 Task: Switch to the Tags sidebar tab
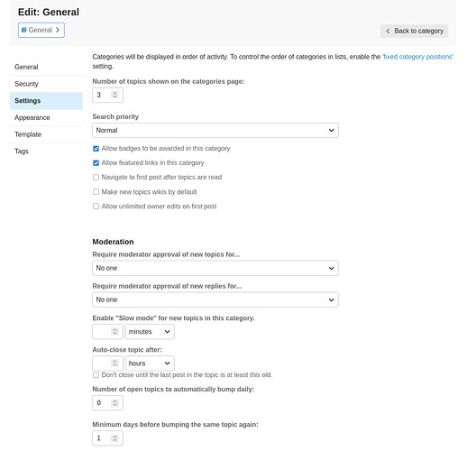click(x=46, y=152)
